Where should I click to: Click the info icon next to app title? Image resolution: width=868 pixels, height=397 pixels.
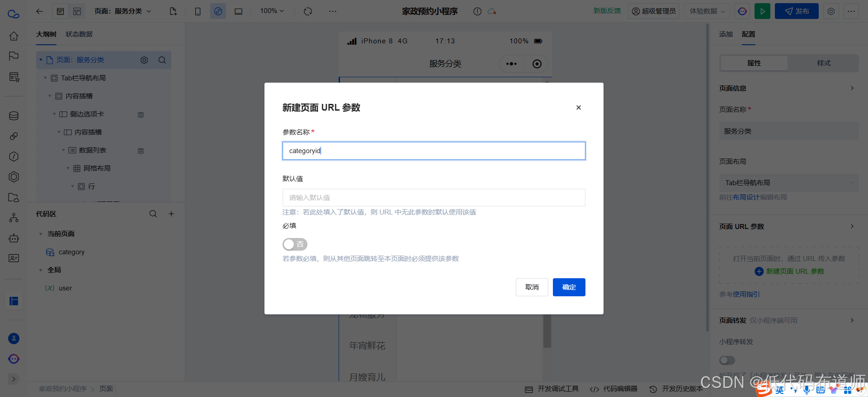pos(477,11)
